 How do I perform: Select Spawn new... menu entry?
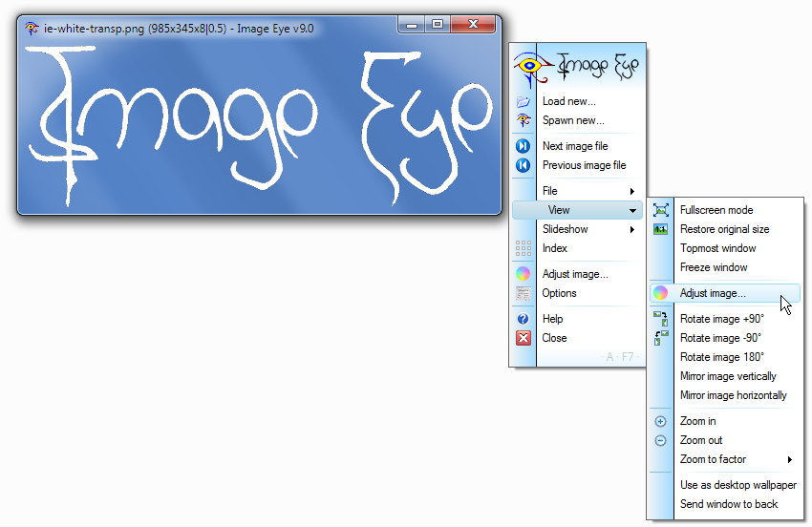573,120
